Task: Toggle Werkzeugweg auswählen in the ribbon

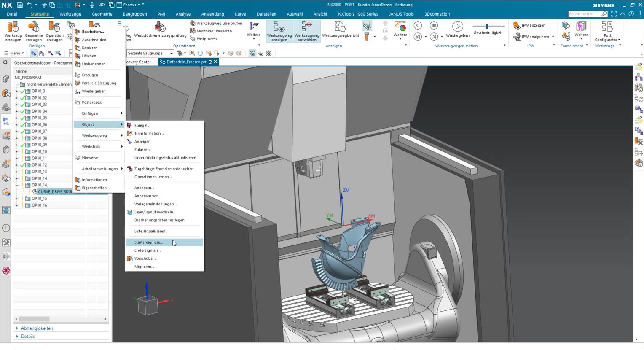Action: [307, 31]
